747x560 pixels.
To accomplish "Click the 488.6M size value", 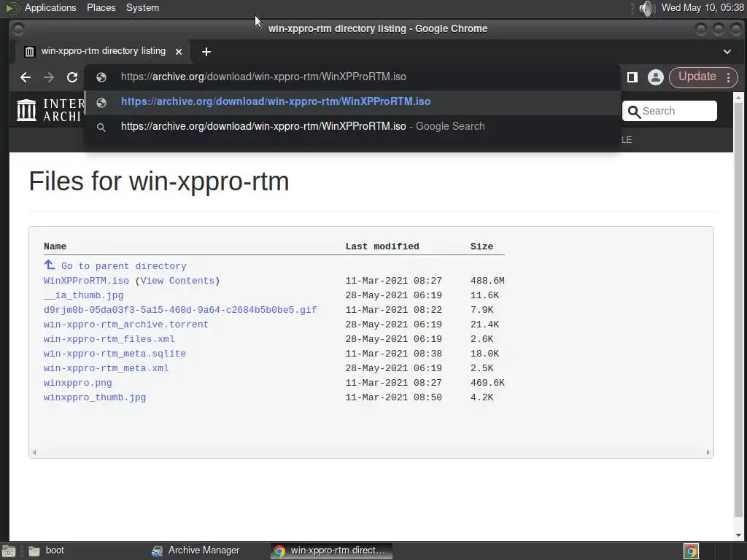I will coord(487,281).
